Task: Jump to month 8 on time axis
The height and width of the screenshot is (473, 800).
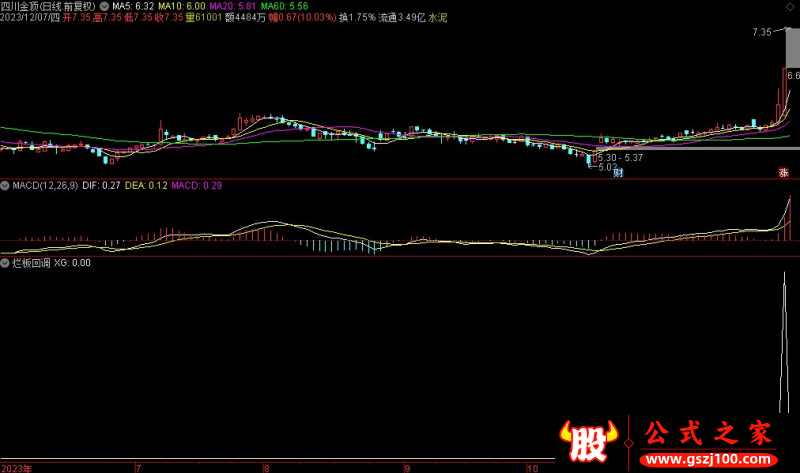Action: tap(266, 468)
